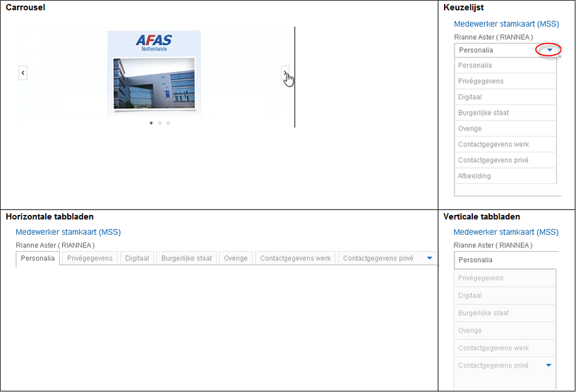This screenshot has height=392, width=576.
Task: Choose Digitaal in the Keuzelijst dropdown list
Action: (505, 97)
